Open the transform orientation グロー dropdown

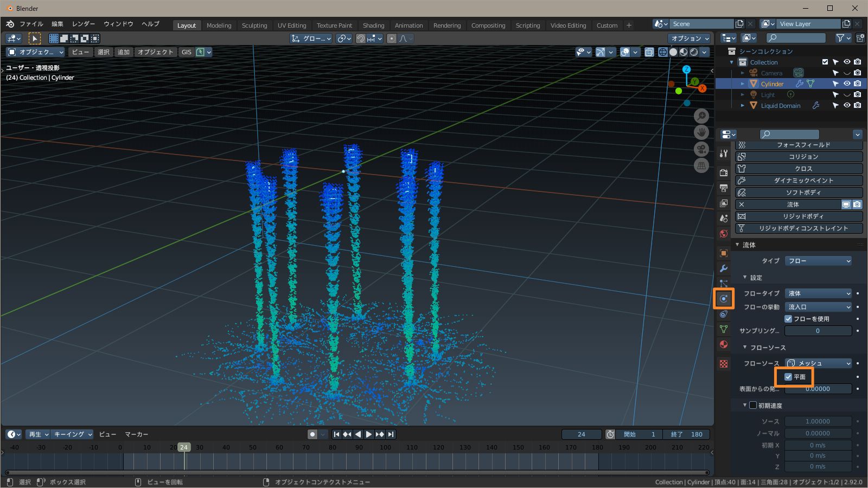pos(311,38)
